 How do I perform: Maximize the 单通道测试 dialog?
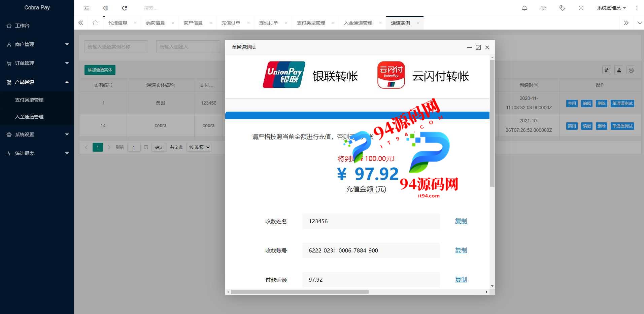pyautogui.click(x=478, y=47)
